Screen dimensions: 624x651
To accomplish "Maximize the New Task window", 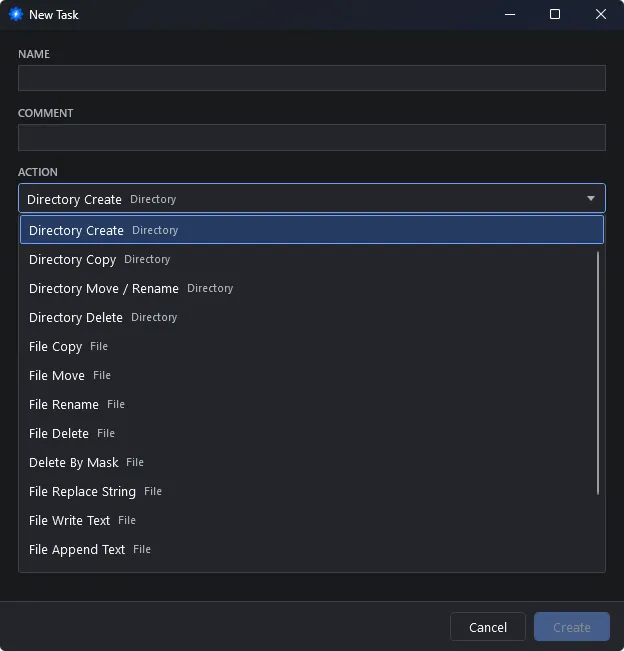I will [555, 15].
